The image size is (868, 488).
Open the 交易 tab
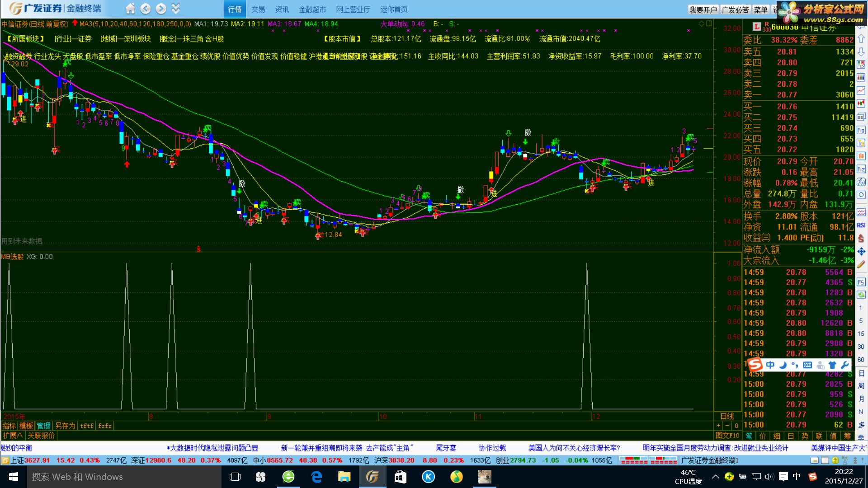point(258,9)
